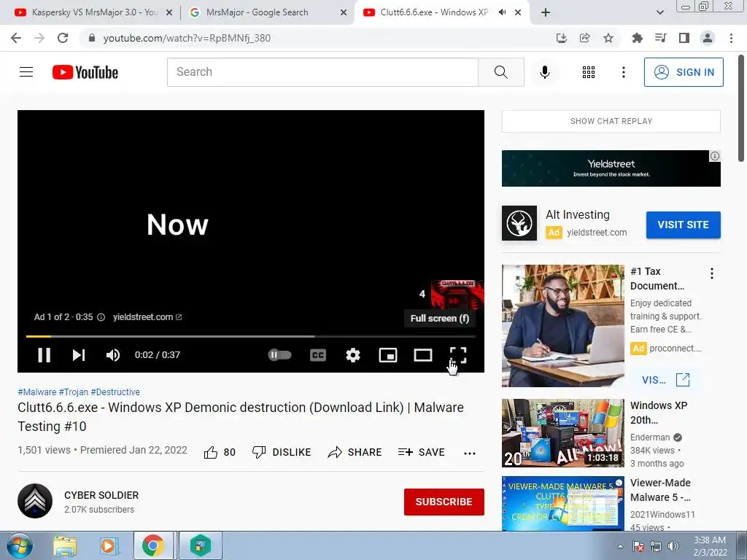Click ad info icon beside Ad 1 of 2

pos(101,317)
